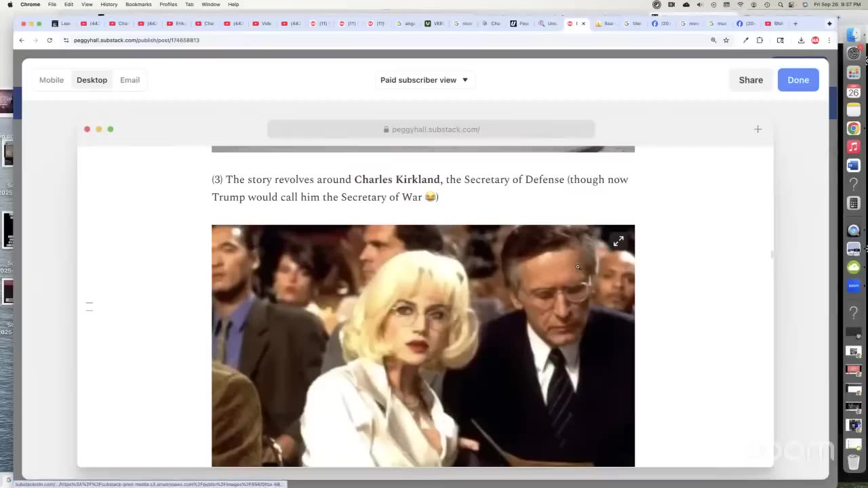The width and height of the screenshot is (868, 488).
Task: Open the Help menu
Action: click(x=233, y=4)
